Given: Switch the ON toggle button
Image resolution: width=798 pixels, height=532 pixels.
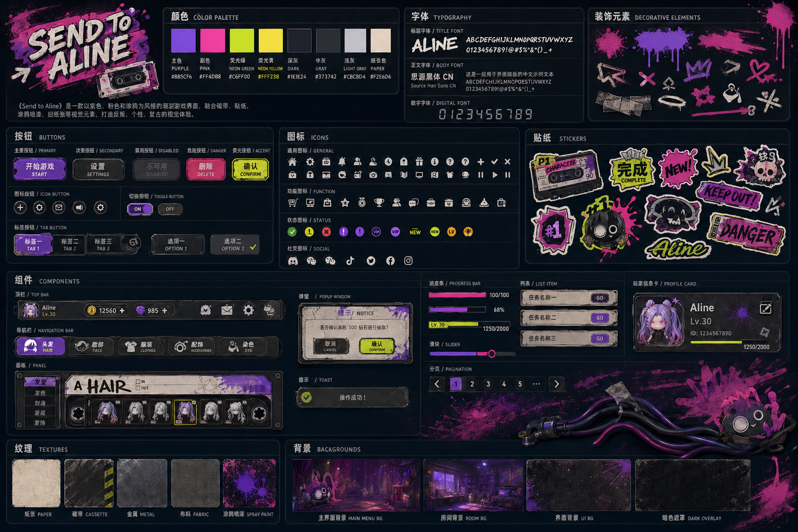Looking at the screenshot, I should (x=140, y=209).
